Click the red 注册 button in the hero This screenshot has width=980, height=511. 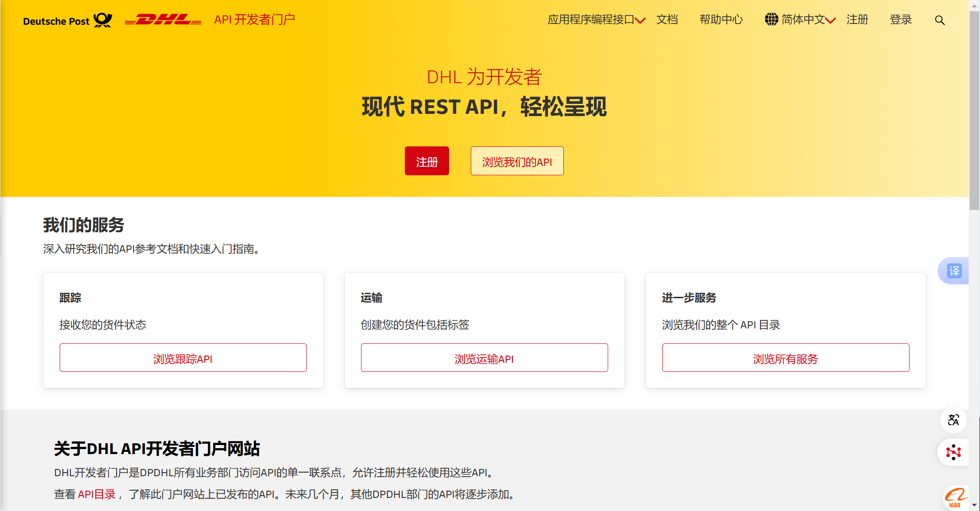point(427,161)
